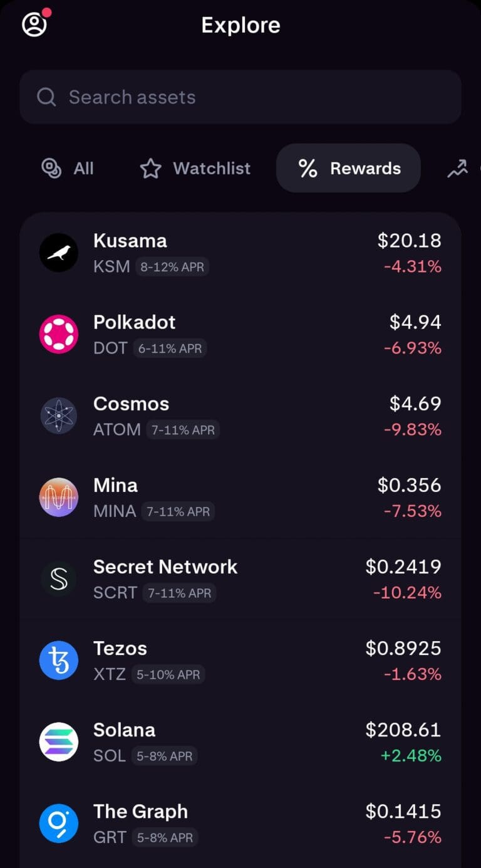Tap the Cosmos atom logo icon
The height and width of the screenshot is (868, 481).
(59, 416)
